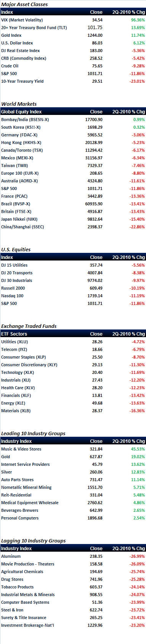The width and height of the screenshot is (146, 644).
Task: Select the Music & Video Stores row
Action: point(73,449)
